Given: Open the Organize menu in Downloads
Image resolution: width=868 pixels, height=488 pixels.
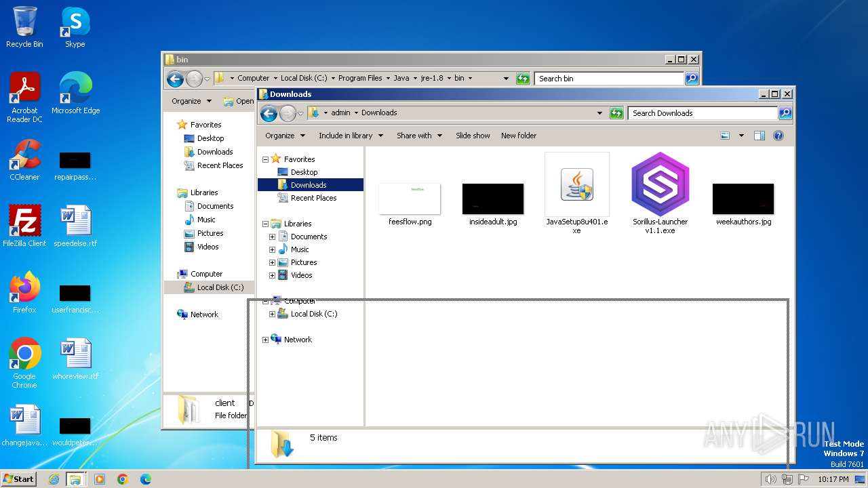Looking at the screenshot, I should [285, 136].
